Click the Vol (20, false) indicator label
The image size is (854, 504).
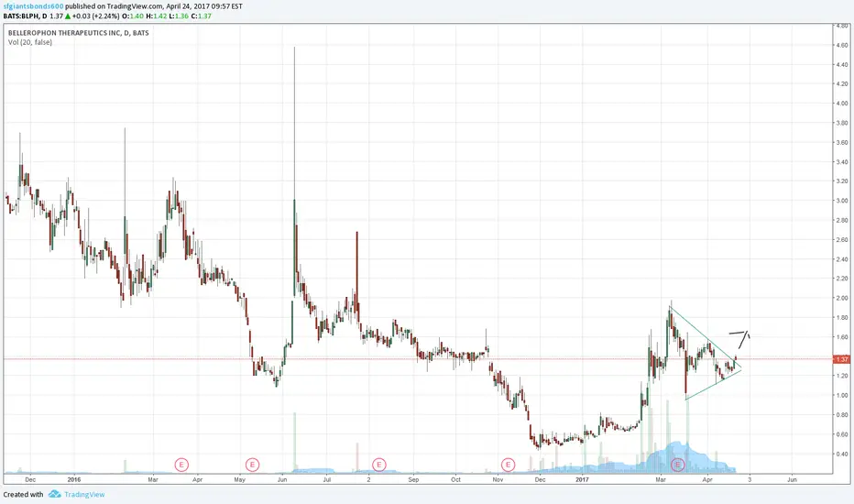coord(30,42)
